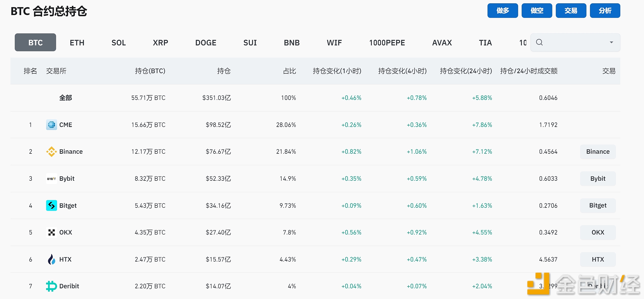The width and height of the screenshot is (644, 299).
Task: Sort by 持仓变化(24小时) column header
Action: 466,71
